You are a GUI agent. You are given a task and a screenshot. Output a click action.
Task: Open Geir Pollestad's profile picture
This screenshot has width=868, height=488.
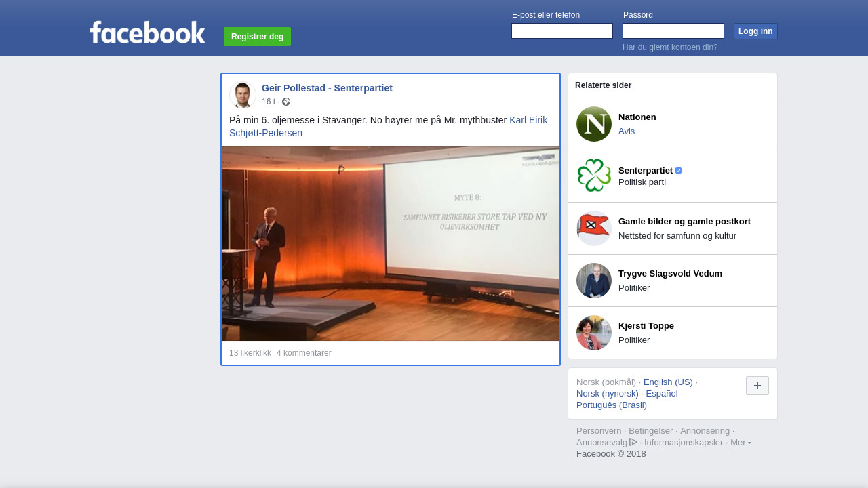pos(243,95)
